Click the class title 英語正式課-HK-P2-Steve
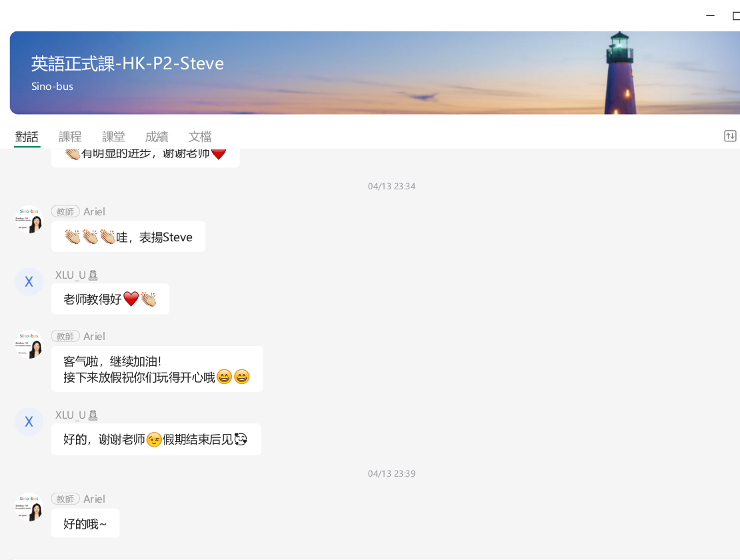Viewport: 740px width, 560px height. (127, 63)
